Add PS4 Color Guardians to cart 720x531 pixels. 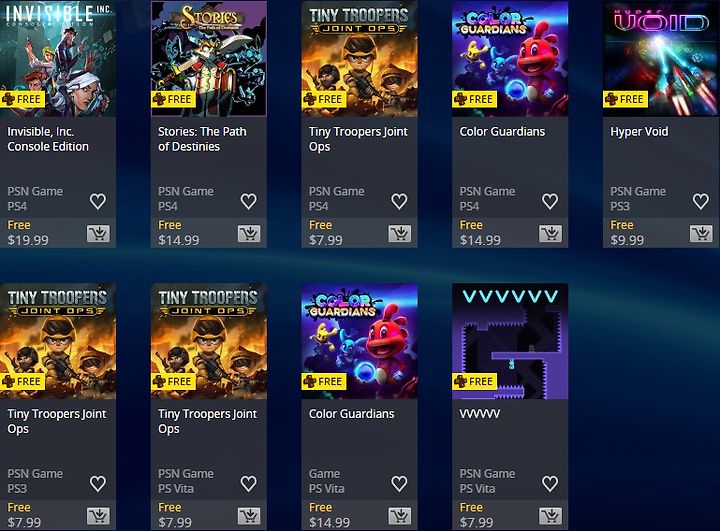click(550, 234)
